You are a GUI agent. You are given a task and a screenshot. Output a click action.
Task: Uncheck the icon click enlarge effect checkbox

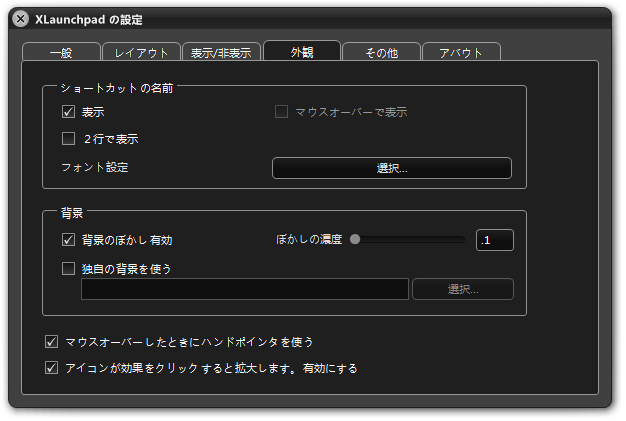pos(52,368)
